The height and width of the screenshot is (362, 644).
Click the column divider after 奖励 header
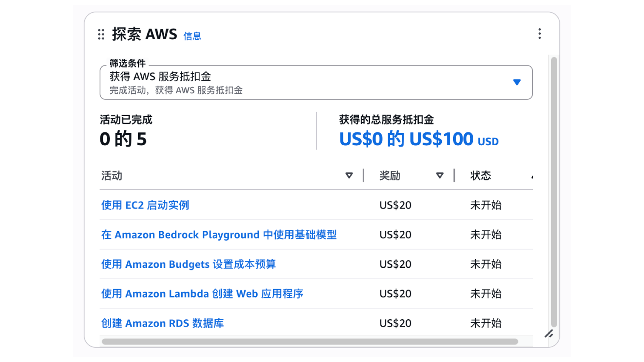[x=454, y=175]
